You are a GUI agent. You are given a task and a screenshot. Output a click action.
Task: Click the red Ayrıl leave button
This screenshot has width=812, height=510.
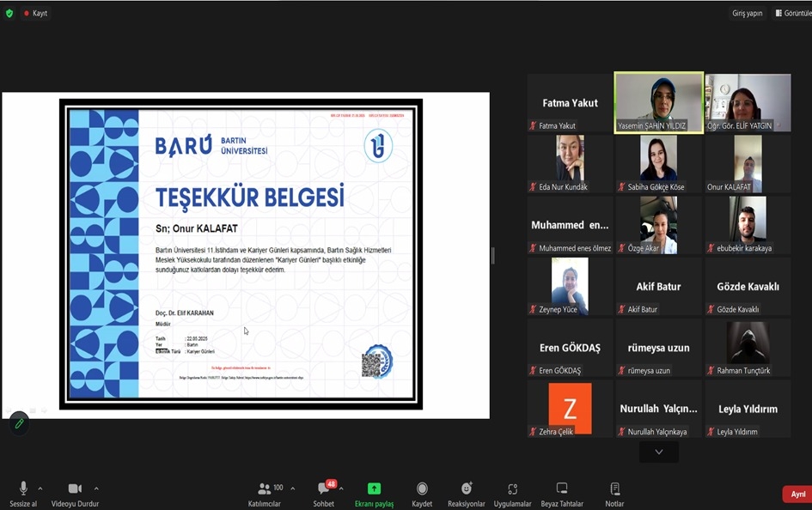coord(797,494)
